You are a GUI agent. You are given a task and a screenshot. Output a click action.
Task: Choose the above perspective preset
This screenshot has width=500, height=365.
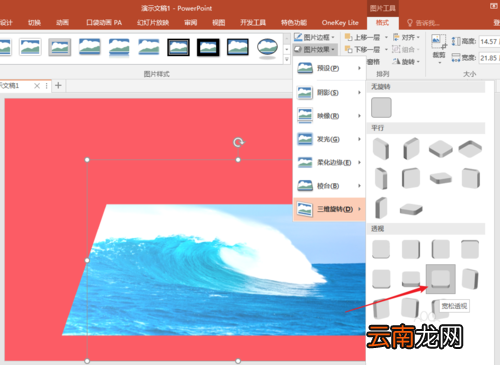coord(381,279)
